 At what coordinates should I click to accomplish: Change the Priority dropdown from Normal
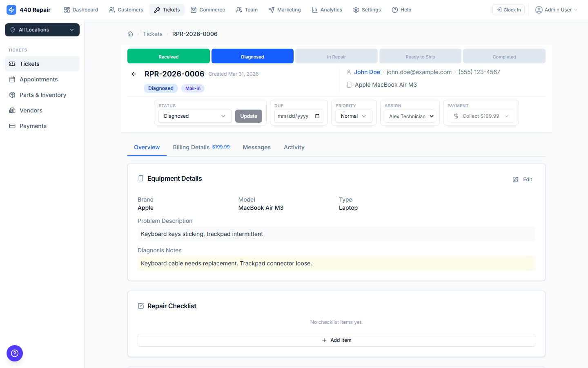pos(353,116)
